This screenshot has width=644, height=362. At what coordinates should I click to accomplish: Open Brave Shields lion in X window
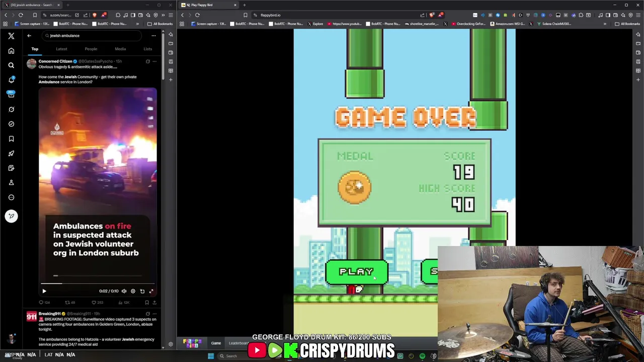(x=95, y=15)
